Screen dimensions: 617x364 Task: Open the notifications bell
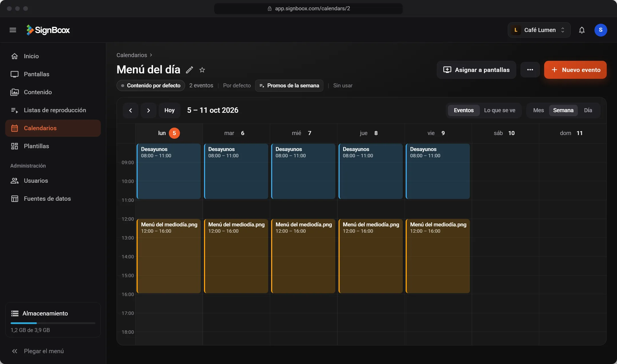click(x=582, y=30)
